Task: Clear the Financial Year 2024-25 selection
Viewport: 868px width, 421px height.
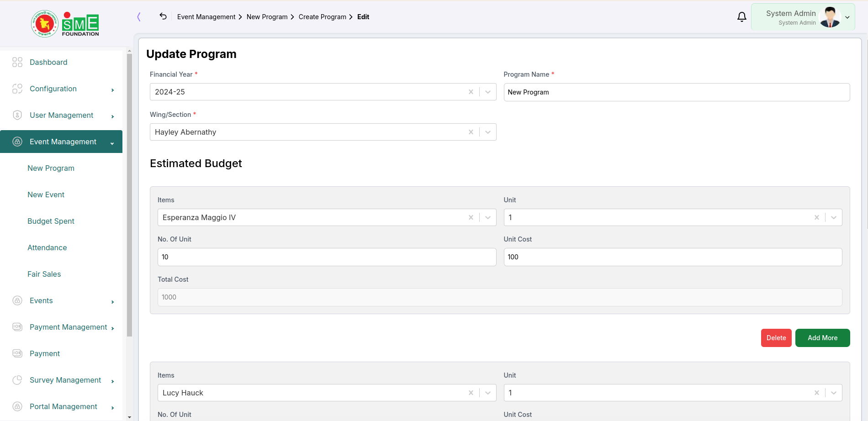Action: [471, 92]
